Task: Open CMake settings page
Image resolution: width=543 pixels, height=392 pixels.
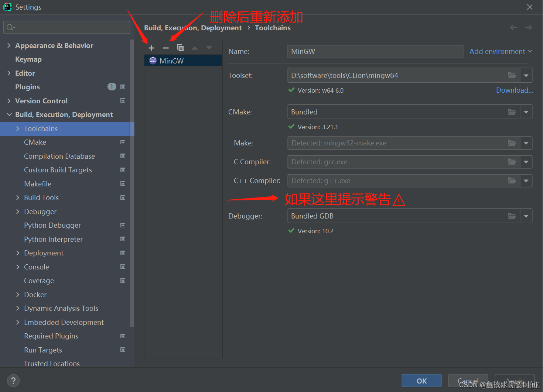Action: pos(35,142)
